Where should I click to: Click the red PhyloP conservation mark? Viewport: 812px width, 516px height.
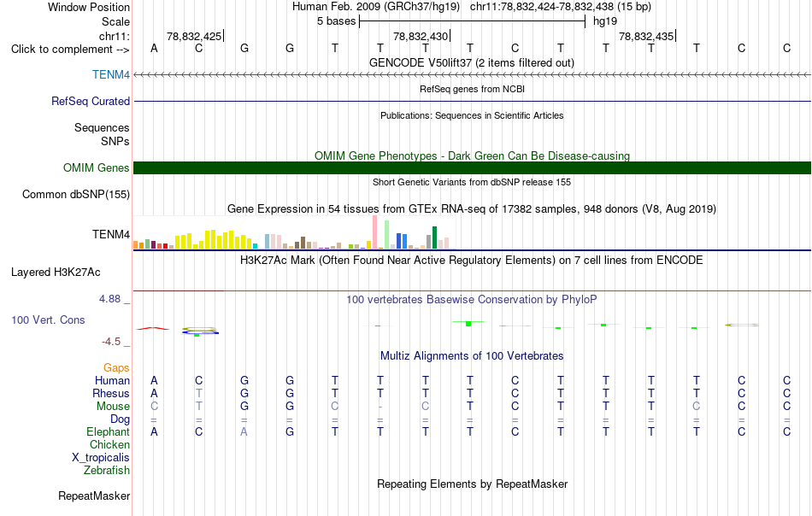pos(153,328)
